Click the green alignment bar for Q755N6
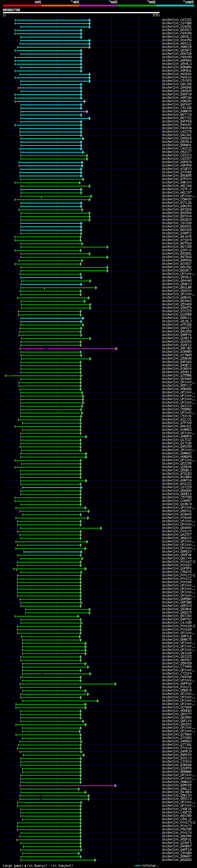 click(43, 376)
